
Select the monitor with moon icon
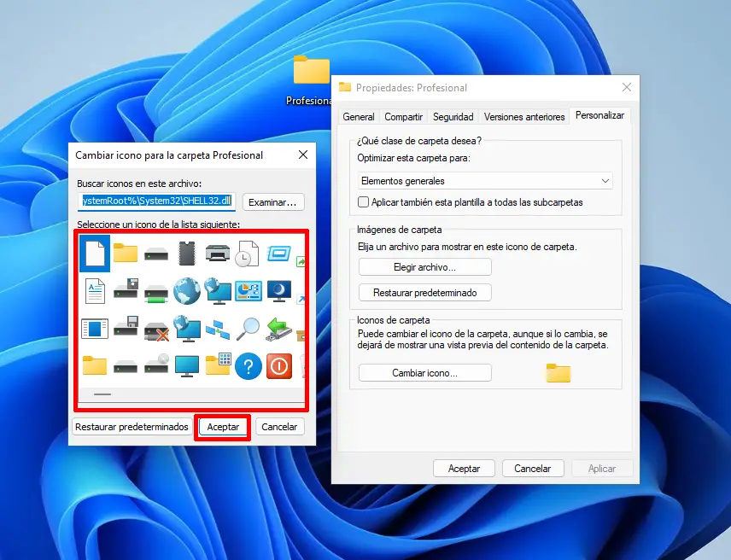(278, 292)
